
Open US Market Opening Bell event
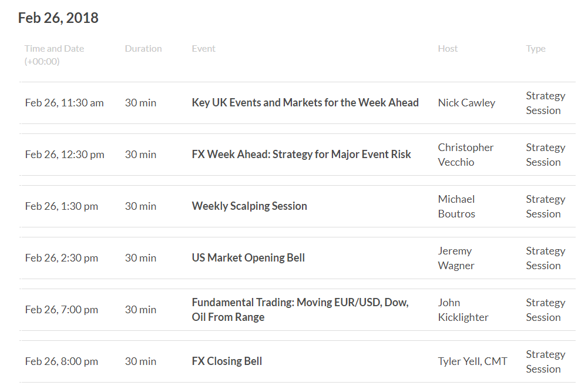click(248, 257)
